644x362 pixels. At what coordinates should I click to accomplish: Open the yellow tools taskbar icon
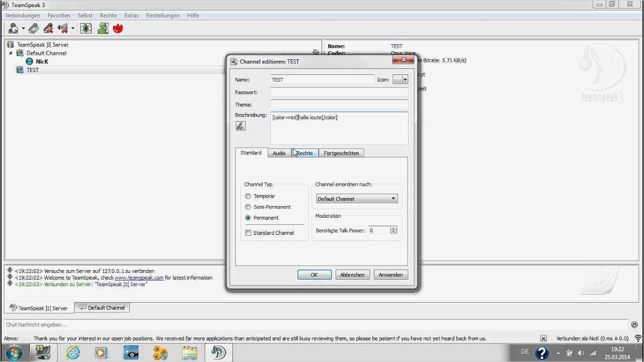[x=160, y=352]
